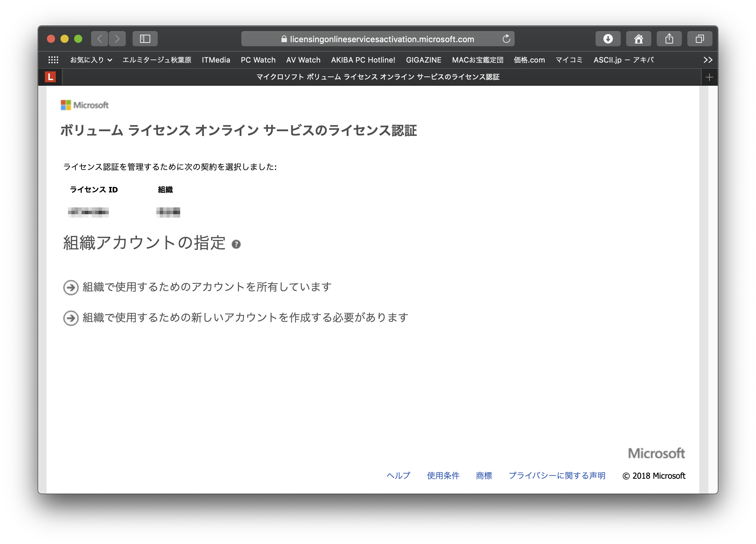
Task: Go forward with Safari forward arrow
Action: point(117,39)
